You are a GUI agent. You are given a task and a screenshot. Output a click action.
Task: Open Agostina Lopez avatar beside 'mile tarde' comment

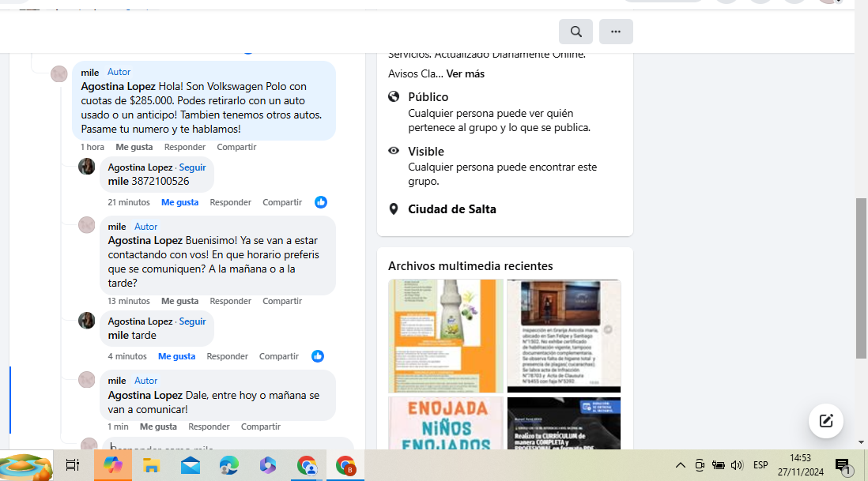(86, 320)
